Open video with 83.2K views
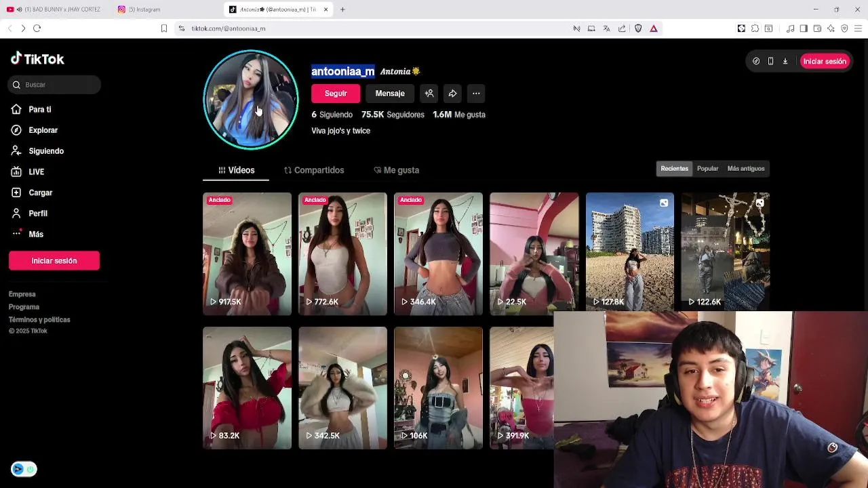868x488 pixels. 247,388
